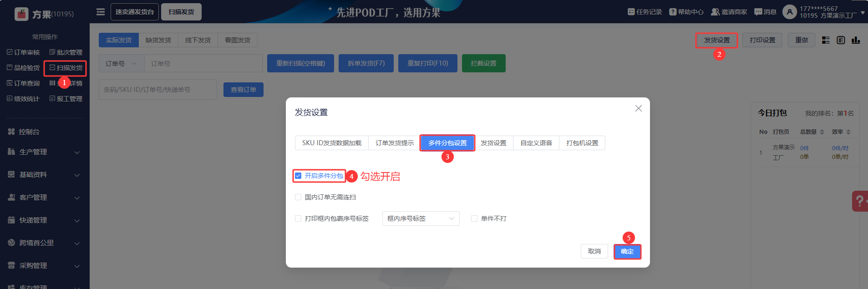Open the bar chart statistics icon
The width and height of the screenshot is (868, 289).
point(856,40)
